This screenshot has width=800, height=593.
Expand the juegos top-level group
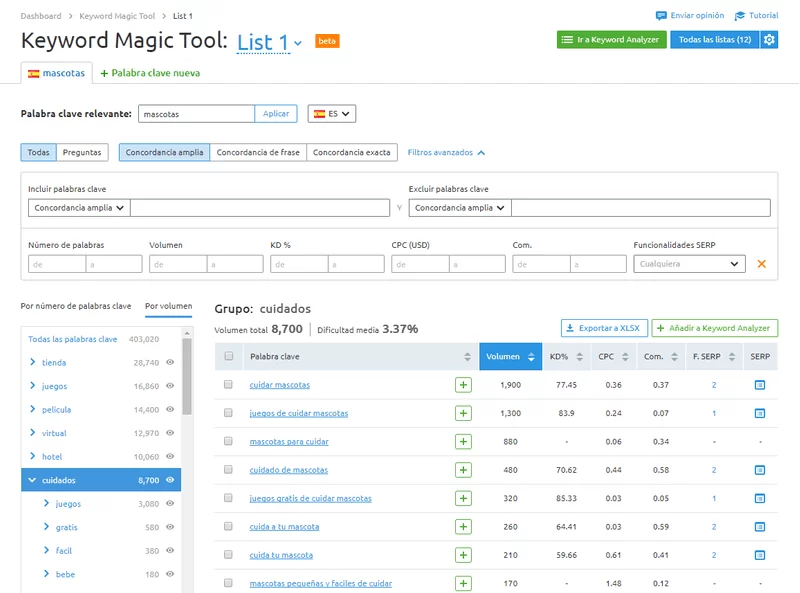pos(33,386)
